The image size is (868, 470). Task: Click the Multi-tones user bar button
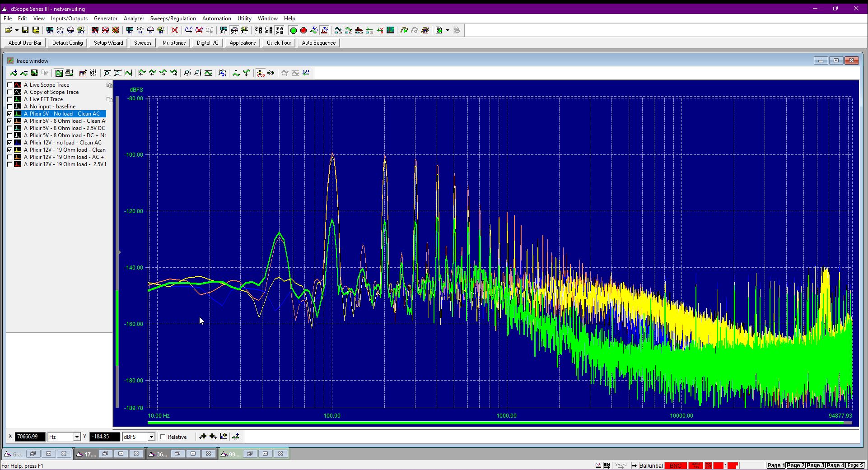coord(174,43)
